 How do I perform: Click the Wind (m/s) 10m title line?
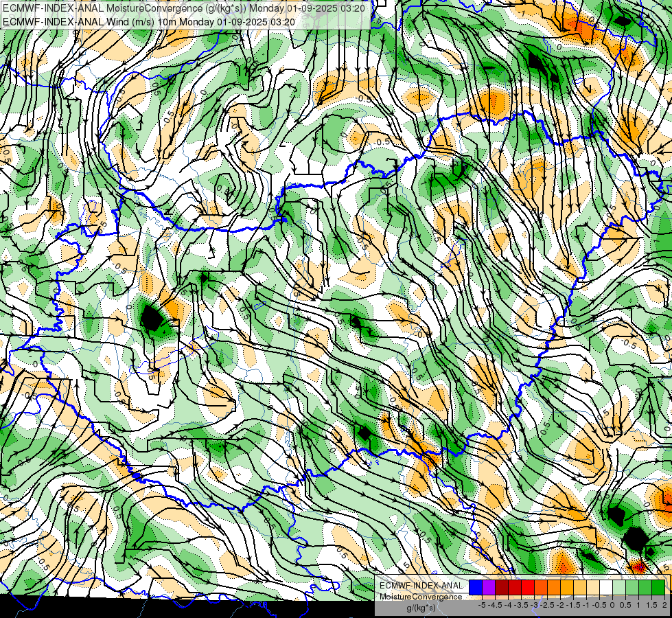click(148, 21)
